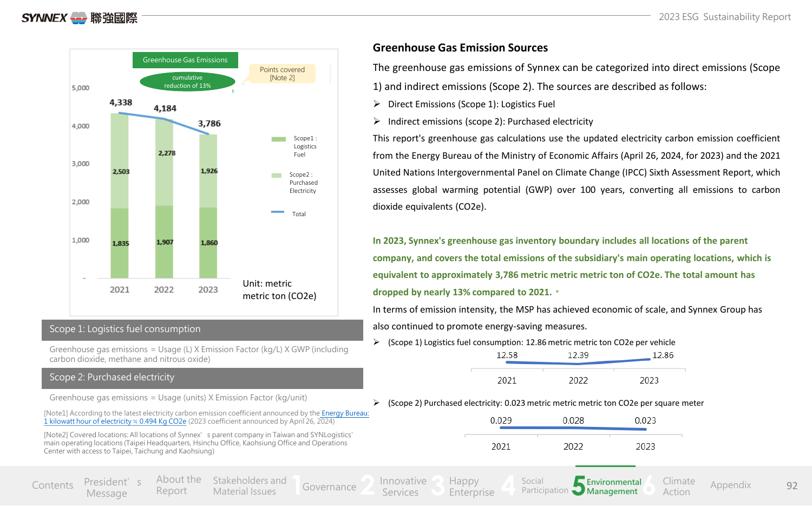The height and width of the screenshot is (506, 812).
Task: Click the 0.029 electricity intensity value
Action: coord(501,420)
